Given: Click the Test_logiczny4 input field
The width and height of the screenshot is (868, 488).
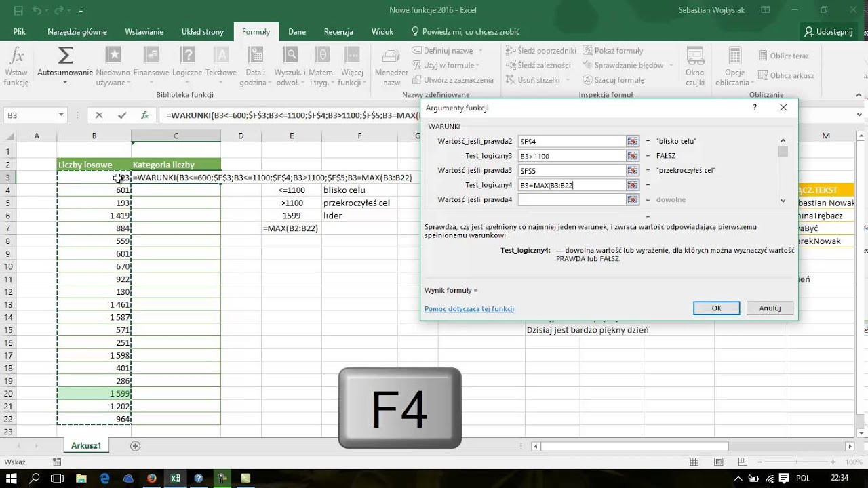Looking at the screenshot, I should tap(571, 185).
